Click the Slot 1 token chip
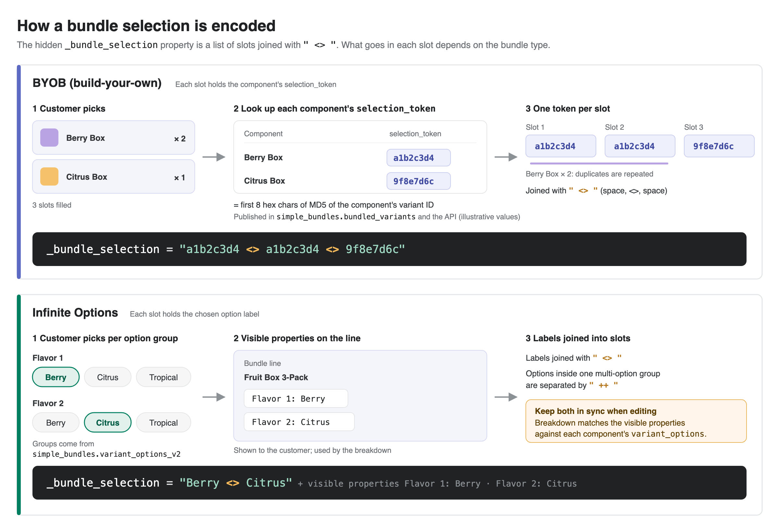 click(561, 146)
